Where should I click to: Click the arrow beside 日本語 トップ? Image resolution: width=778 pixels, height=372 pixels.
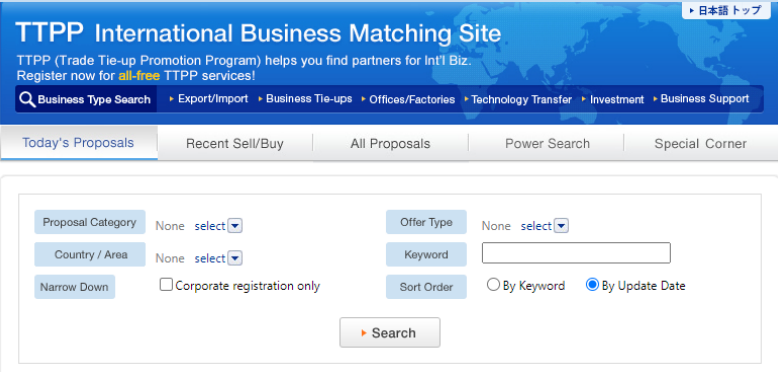click(x=692, y=10)
